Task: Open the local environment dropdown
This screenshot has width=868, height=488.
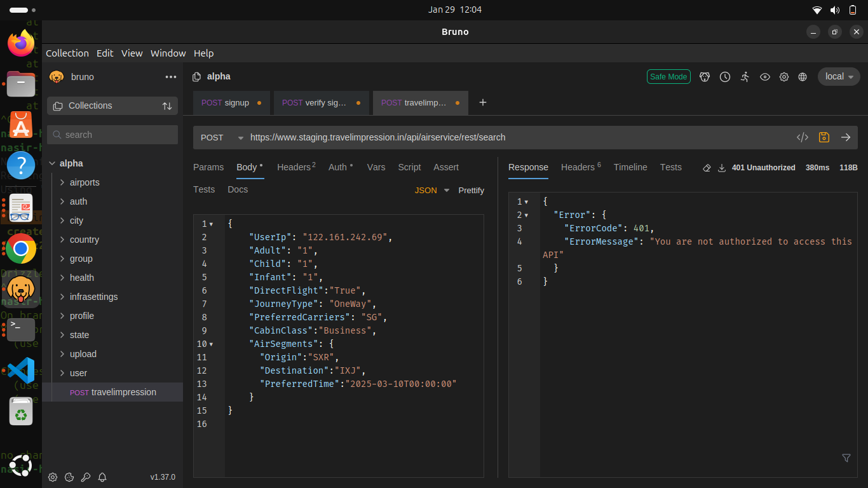Action: [x=838, y=77]
